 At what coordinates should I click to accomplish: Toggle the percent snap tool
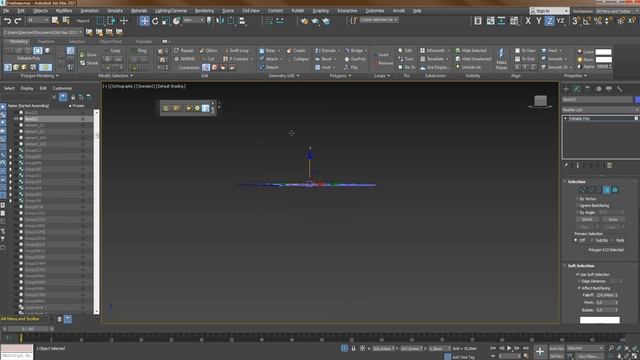(x=598, y=21)
